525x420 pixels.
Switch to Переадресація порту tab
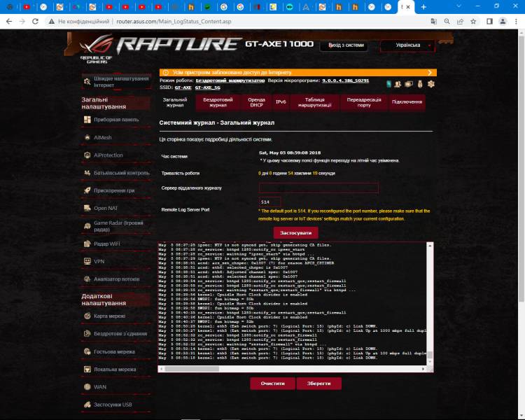363,102
